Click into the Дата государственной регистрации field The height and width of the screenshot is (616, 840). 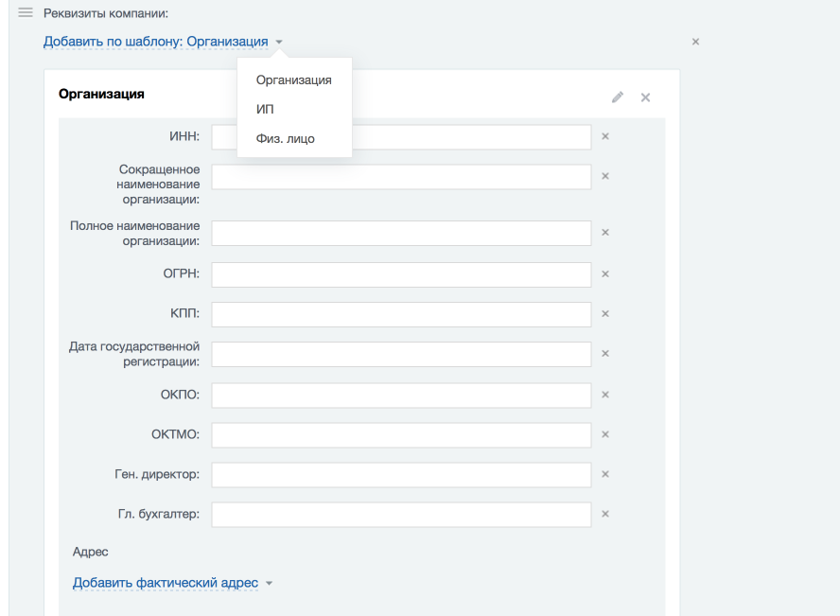[401, 354]
